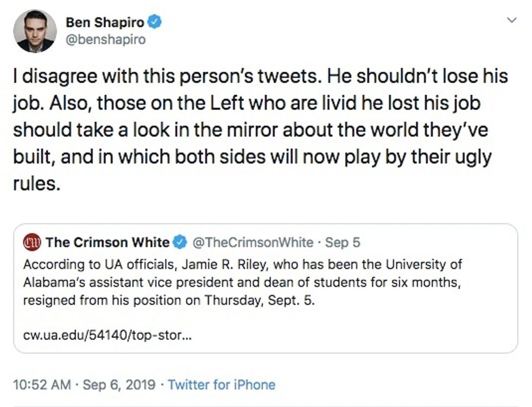Viewport: 532px width, 407px height.
Task: Click Ben Shapiro's profile photo
Action: tap(34, 31)
